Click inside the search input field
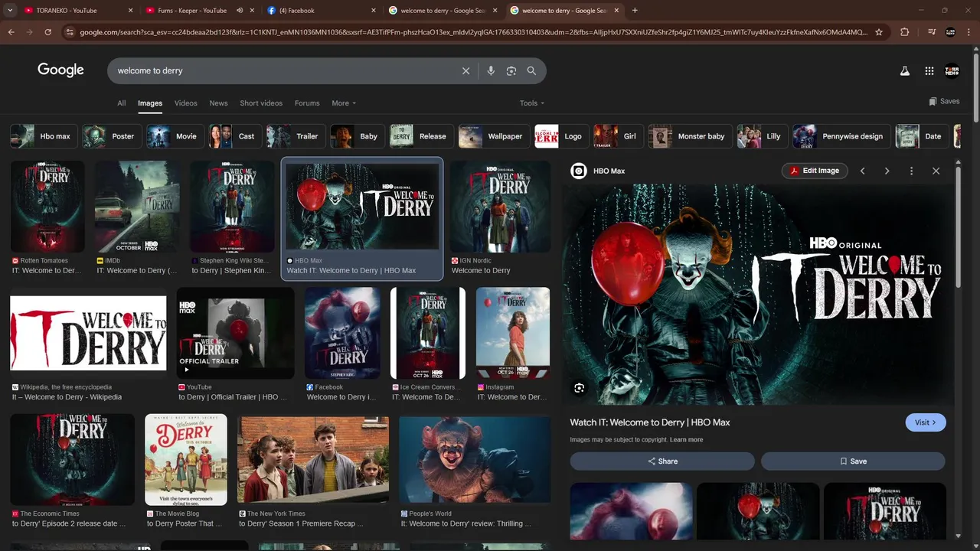The width and height of the screenshot is (980, 551). coord(283,70)
